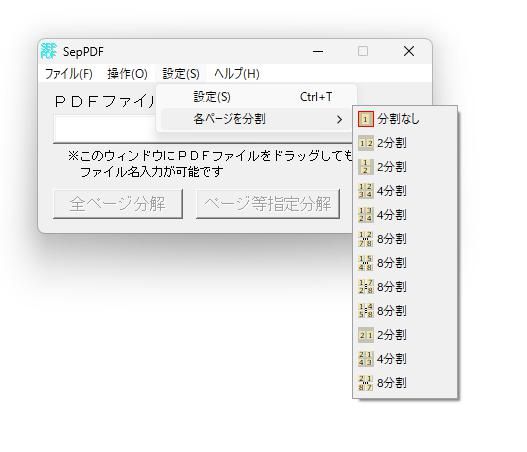527x452 pixels.
Task: Open 設定(S) entry with Ctrl+T shortcut
Action: pyautogui.click(x=256, y=97)
